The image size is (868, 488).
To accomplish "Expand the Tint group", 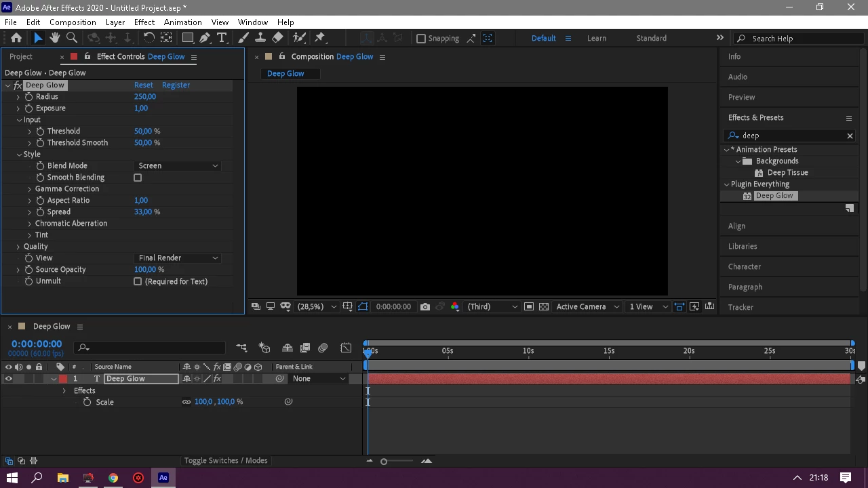I will (30, 235).
